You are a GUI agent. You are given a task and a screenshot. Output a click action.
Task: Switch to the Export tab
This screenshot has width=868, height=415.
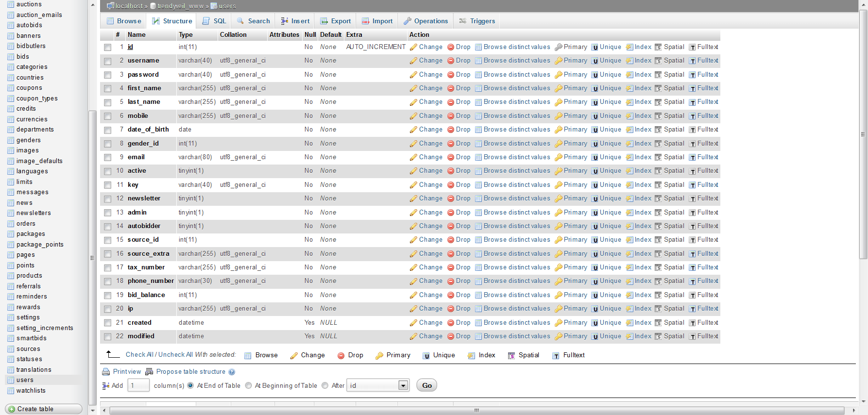point(336,21)
